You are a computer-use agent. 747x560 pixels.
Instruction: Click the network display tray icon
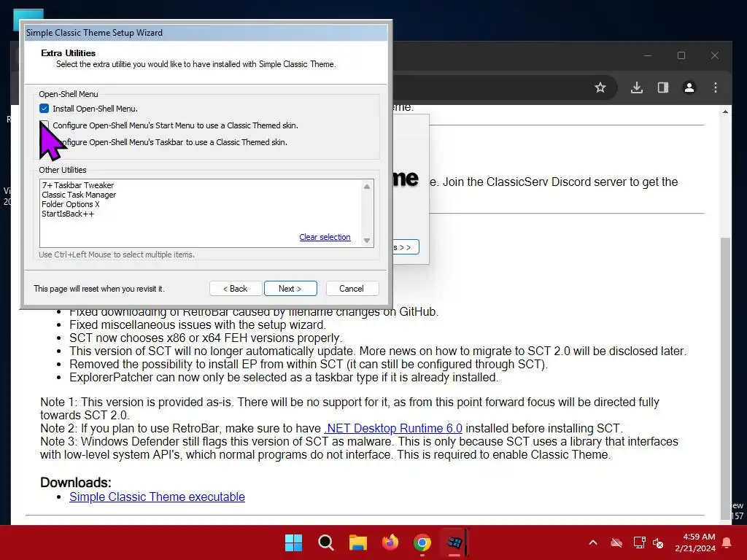(x=639, y=542)
